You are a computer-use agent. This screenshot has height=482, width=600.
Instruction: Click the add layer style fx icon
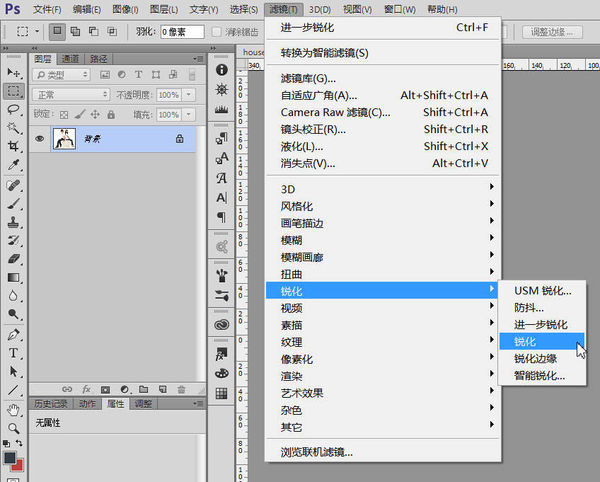(86, 389)
